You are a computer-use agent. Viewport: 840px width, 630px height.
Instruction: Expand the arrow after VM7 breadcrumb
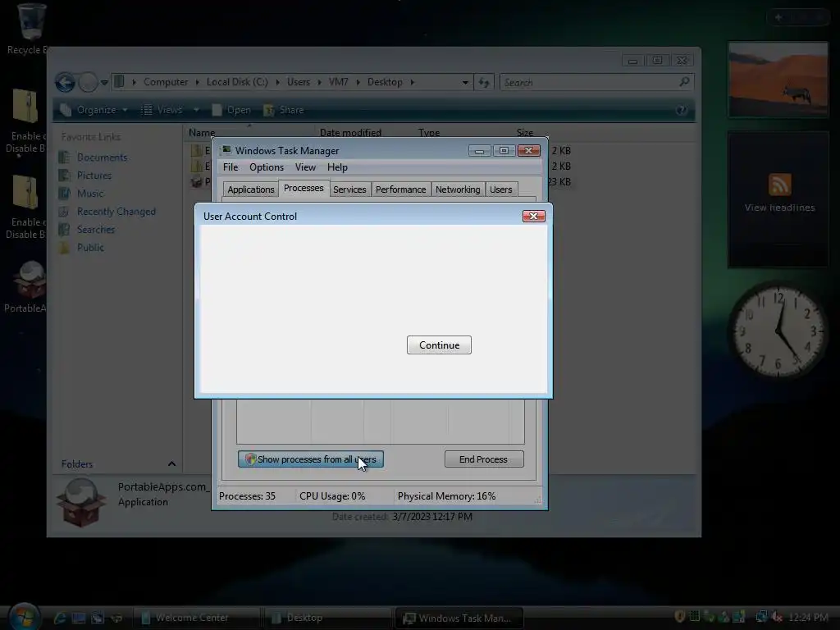(x=358, y=82)
